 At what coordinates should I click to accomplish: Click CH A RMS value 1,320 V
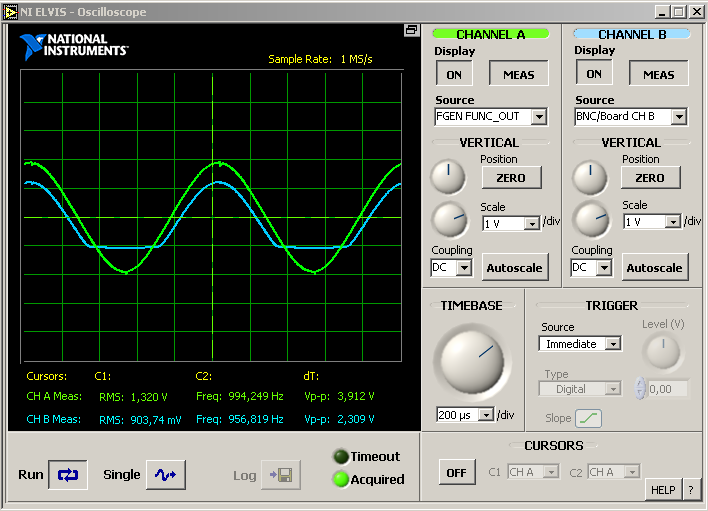click(x=149, y=397)
